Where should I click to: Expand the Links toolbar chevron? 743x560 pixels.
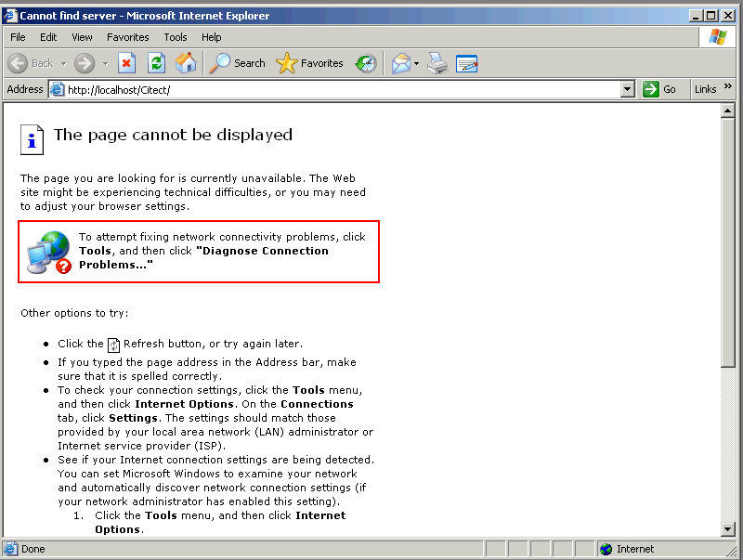pyautogui.click(x=728, y=85)
